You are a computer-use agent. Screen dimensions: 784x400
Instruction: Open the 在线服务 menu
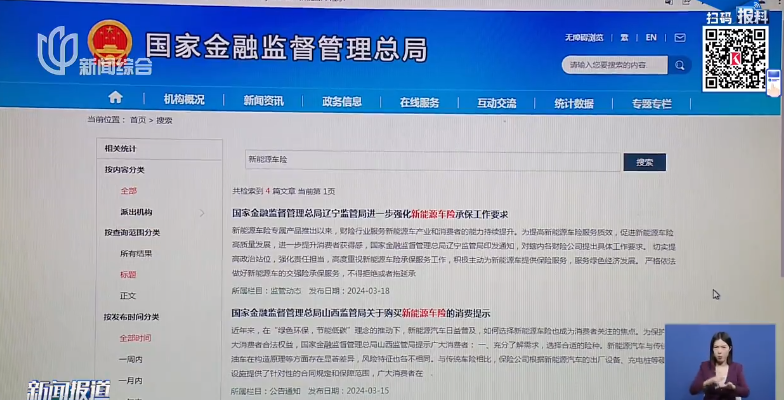pyautogui.click(x=420, y=102)
